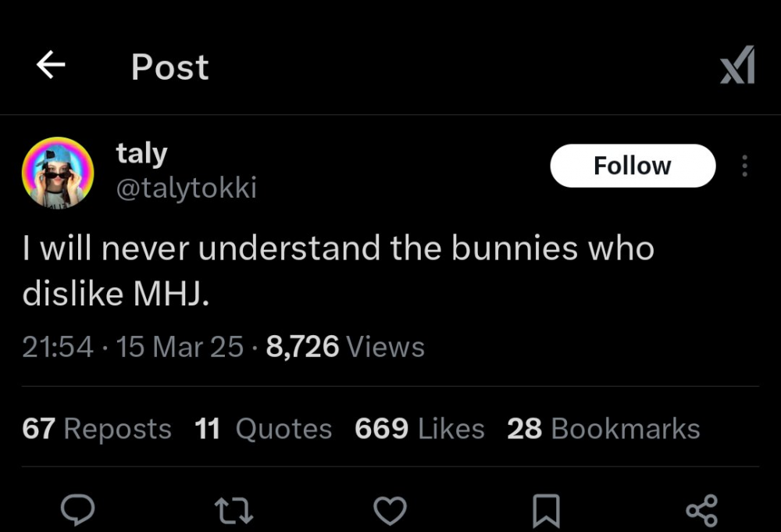Screen dimensions: 781x532
Task: Open the 28 Bookmarks count
Action: tap(604, 428)
